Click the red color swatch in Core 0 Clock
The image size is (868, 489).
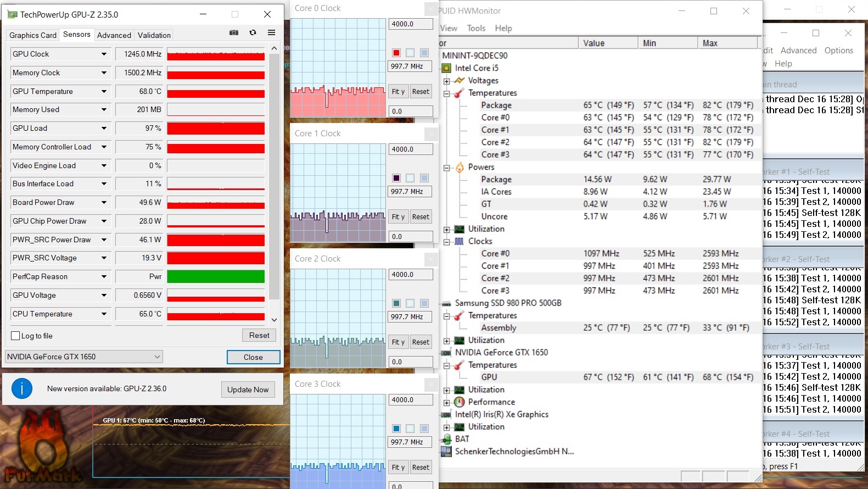[x=396, y=53]
